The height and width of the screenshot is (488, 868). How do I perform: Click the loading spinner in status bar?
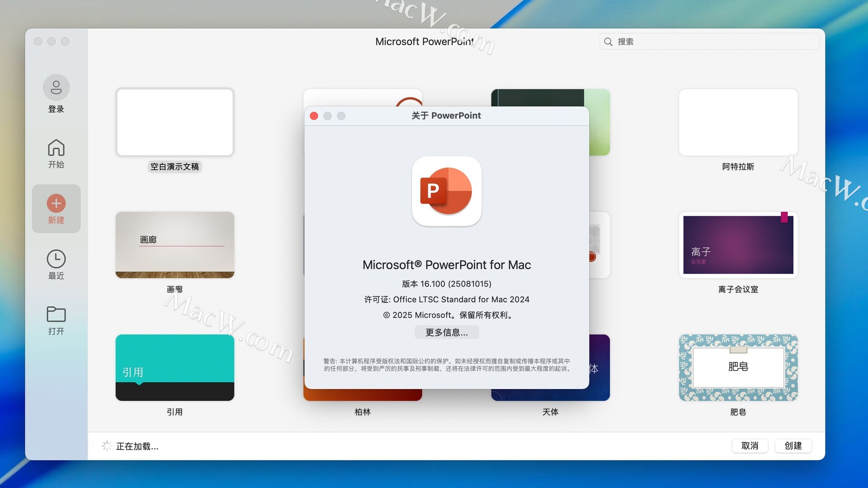point(107,446)
